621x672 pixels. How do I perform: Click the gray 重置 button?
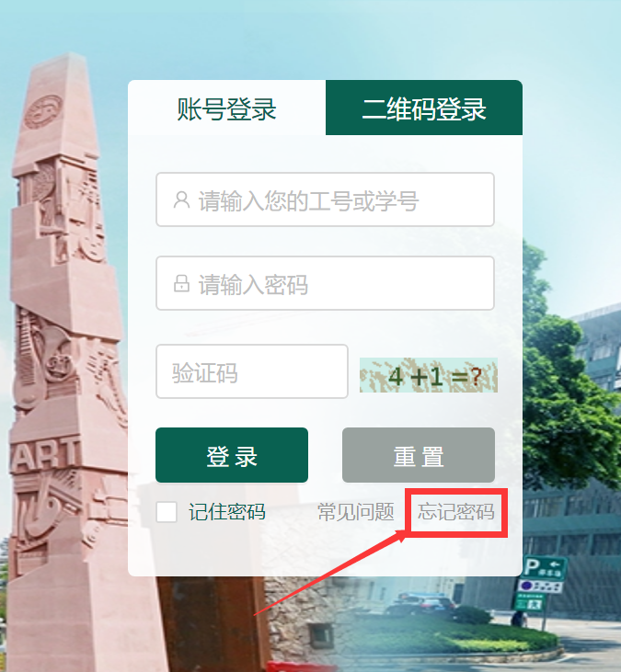[x=419, y=455]
